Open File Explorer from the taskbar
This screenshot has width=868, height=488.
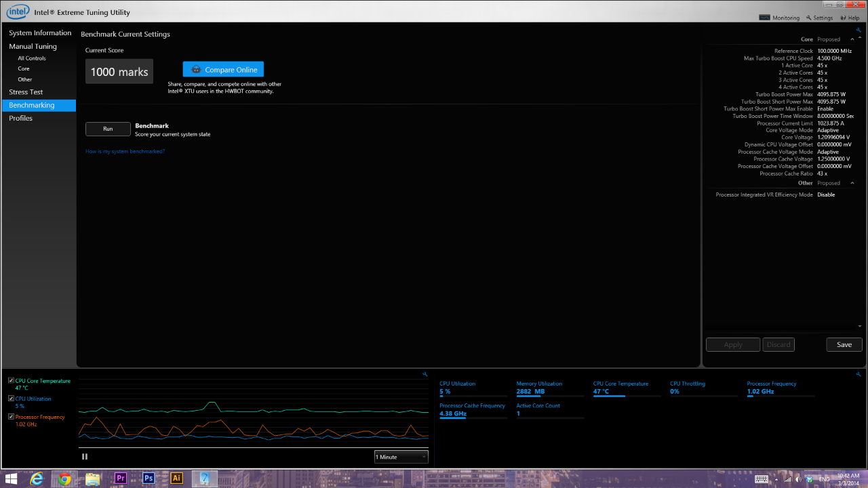[93, 479]
